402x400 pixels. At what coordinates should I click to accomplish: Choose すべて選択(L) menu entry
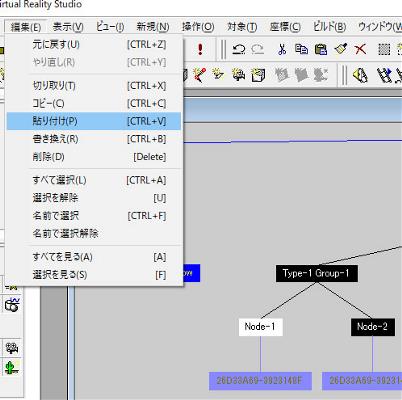click(94, 180)
